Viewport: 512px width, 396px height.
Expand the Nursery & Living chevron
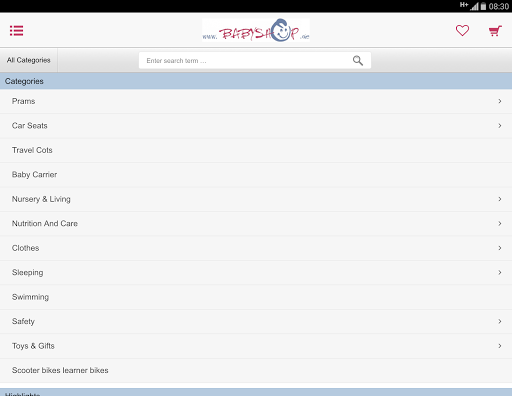point(500,199)
